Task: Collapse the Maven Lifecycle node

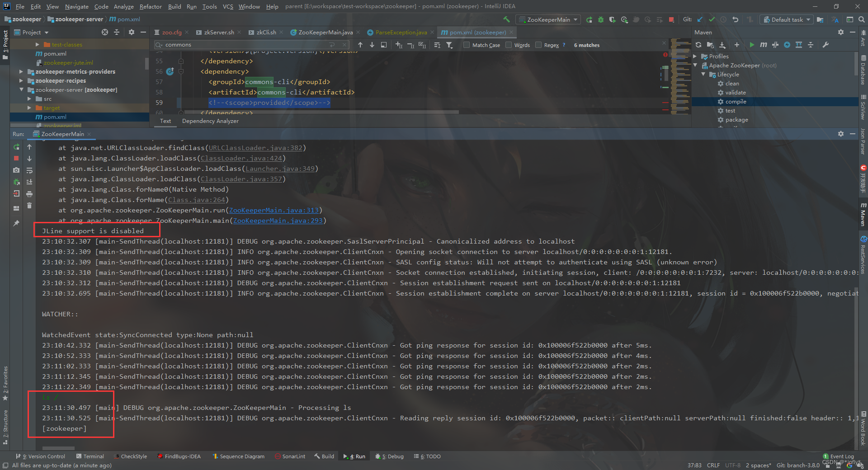Action: coord(703,74)
